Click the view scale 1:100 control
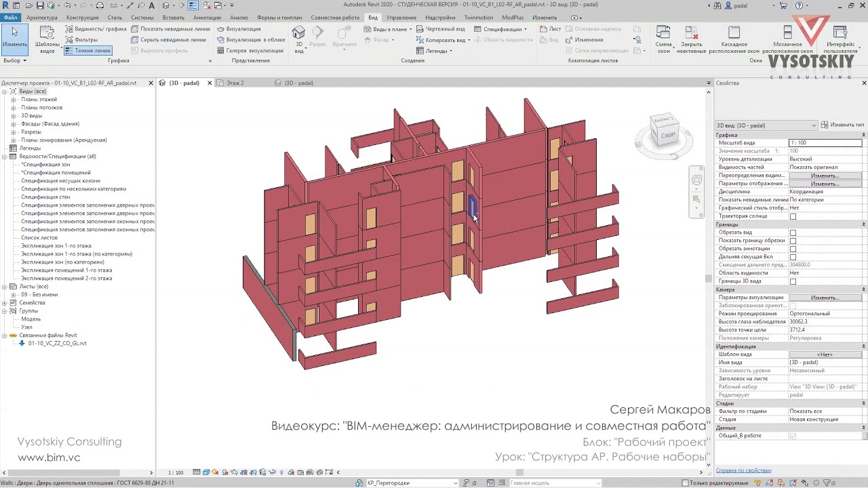The width and height of the screenshot is (868, 488). point(175,472)
